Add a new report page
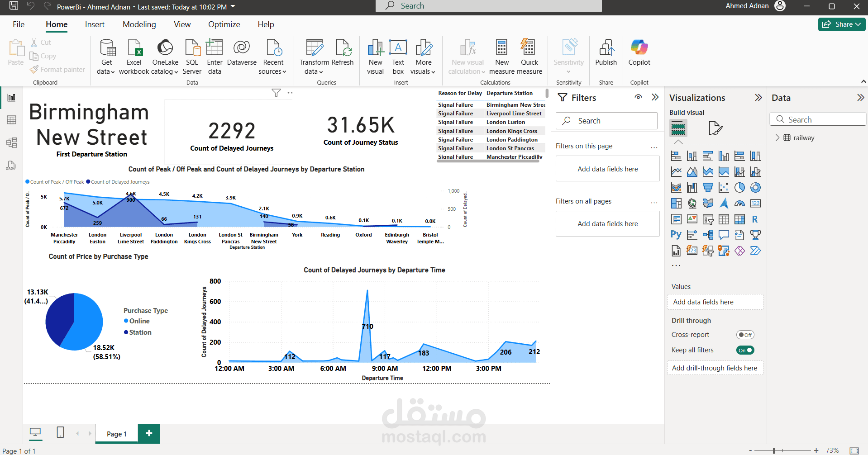 click(x=149, y=433)
